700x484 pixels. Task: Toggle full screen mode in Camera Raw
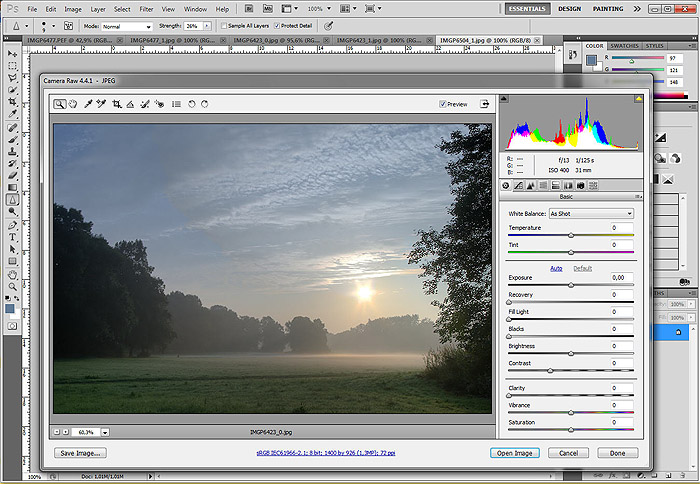click(485, 103)
